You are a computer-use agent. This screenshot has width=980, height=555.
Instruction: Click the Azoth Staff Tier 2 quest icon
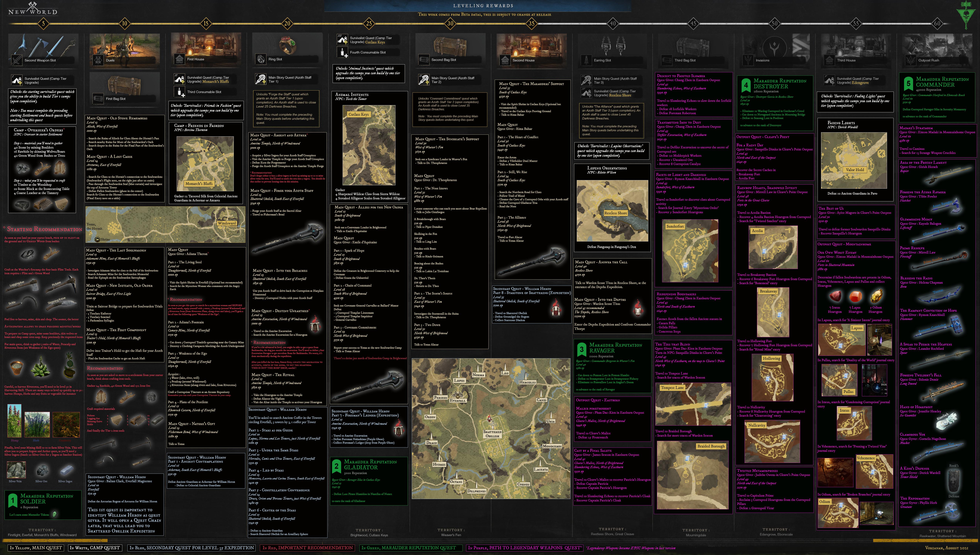(424, 80)
